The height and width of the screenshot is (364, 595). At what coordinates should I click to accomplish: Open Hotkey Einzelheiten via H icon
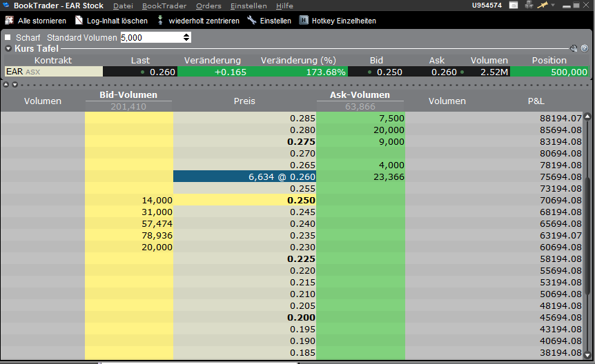point(304,21)
